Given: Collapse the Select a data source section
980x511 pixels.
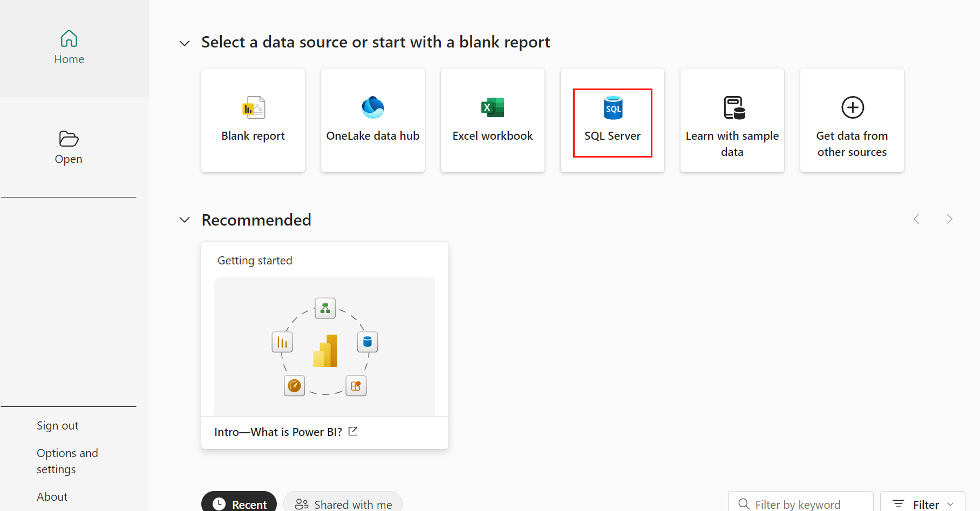Looking at the screenshot, I should click(x=184, y=43).
